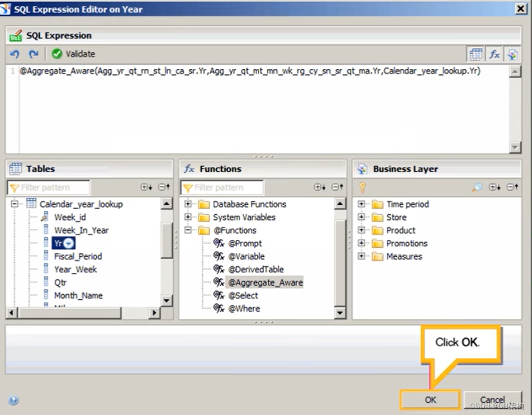This screenshot has width=532, height=415.
Task: Click the Tables list scroll up arrow
Action: [x=167, y=204]
